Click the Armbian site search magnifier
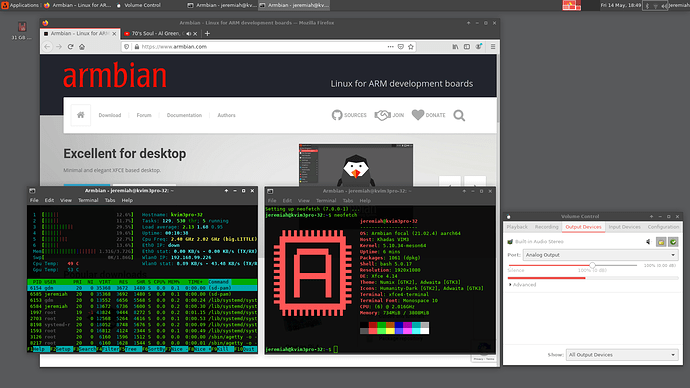The height and width of the screenshot is (388, 690). point(459,115)
